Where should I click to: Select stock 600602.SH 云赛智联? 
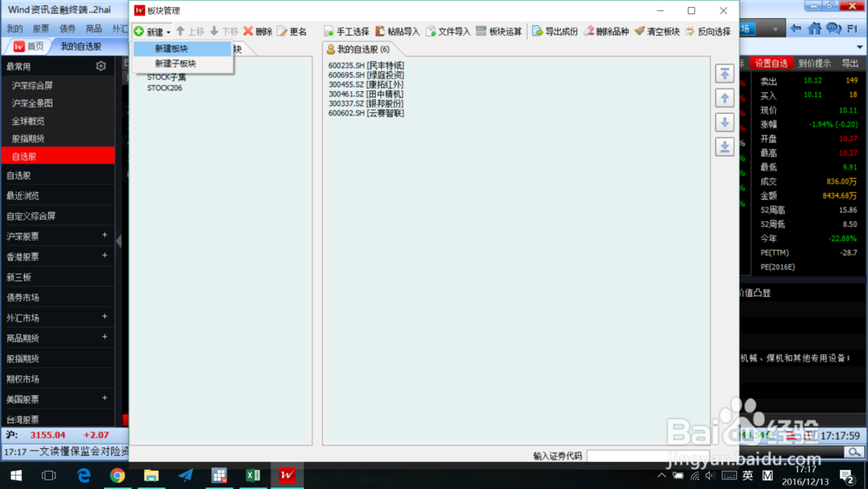(x=366, y=113)
